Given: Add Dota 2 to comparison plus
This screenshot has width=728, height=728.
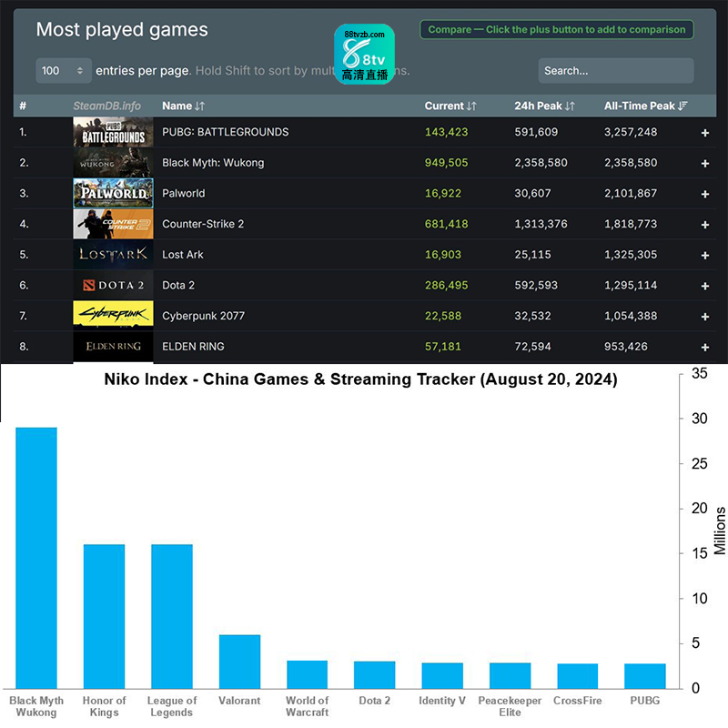Looking at the screenshot, I should pyautogui.click(x=704, y=286).
